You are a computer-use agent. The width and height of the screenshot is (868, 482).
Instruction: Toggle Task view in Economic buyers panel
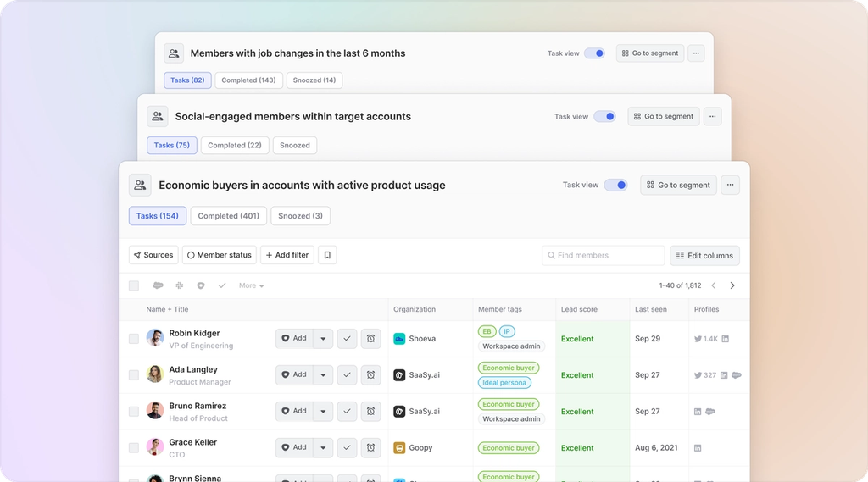[x=615, y=185]
